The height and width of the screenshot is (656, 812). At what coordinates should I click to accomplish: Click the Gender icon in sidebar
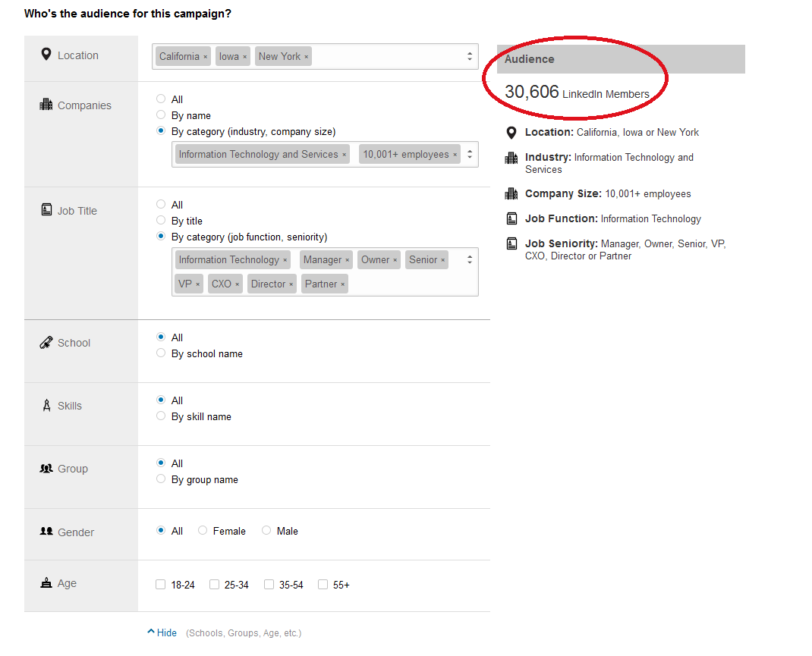tap(46, 532)
